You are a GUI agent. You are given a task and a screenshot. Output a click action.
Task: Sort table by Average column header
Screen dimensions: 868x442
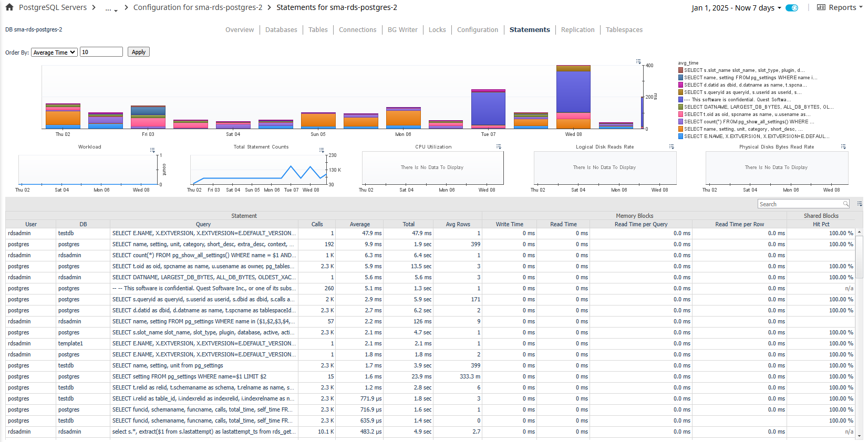pyautogui.click(x=360, y=224)
